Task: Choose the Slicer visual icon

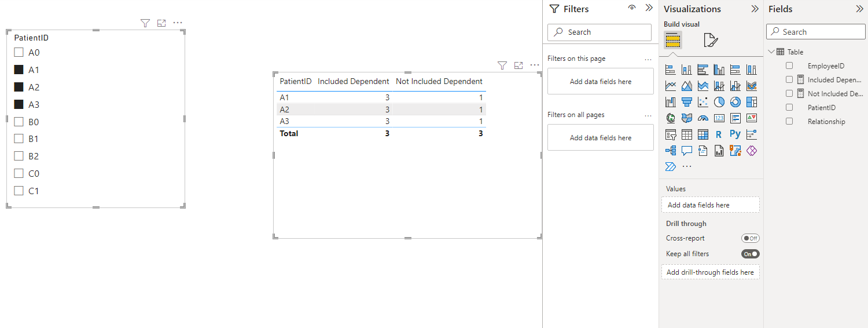Action: click(x=671, y=134)
